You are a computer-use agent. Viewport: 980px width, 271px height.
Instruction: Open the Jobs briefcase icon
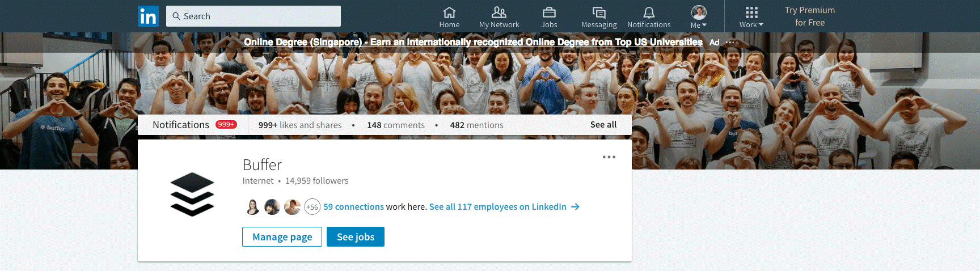pyautogui.click(x=549, y=12)
